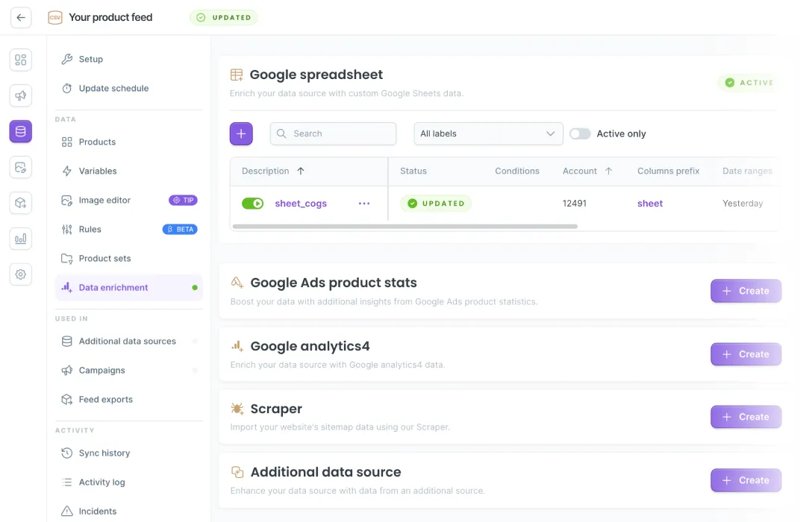
Task: Click the Additional data source icon
Action: click(x=237, y=472)
